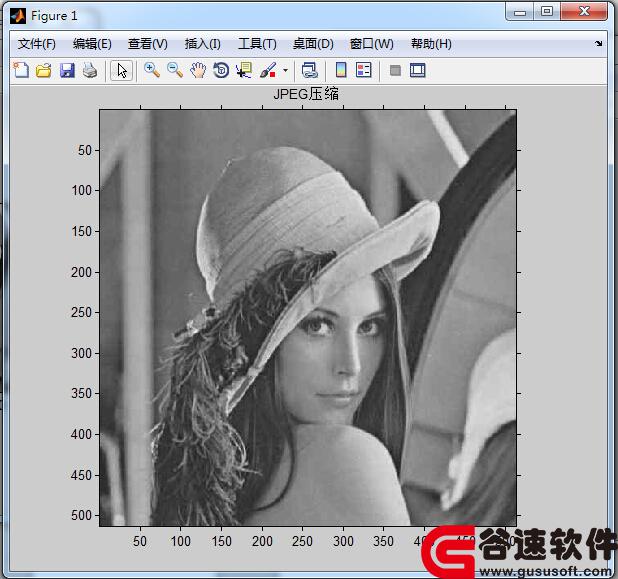Save the figure with the floppy disk icon
The height and width of the screenshot is (579, 618).
coord(67,70)
